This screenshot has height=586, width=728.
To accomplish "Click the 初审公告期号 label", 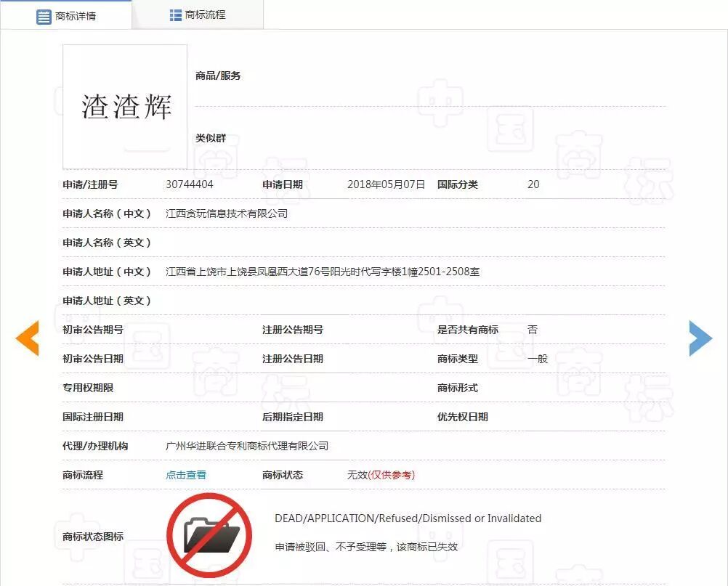I will [93, 330].
